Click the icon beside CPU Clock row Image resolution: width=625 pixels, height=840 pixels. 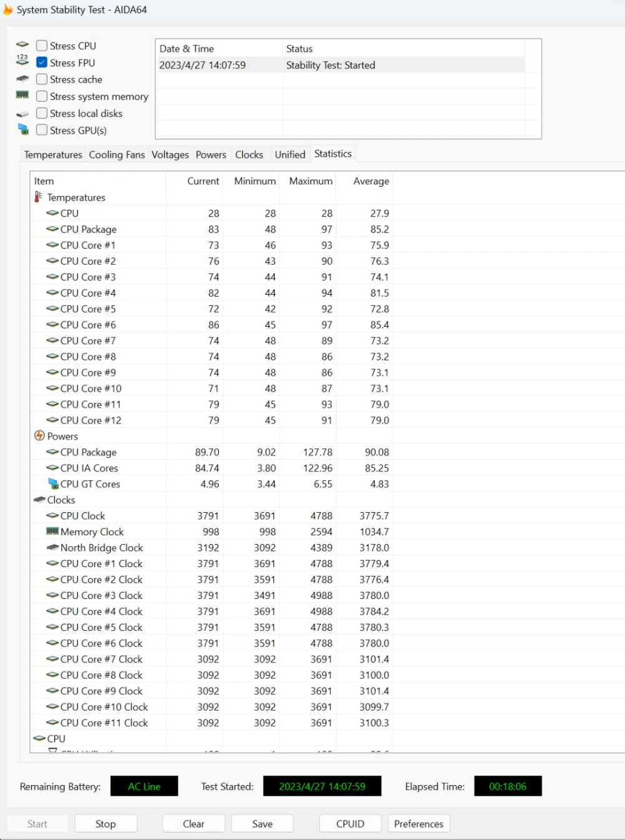click(52, 516)
